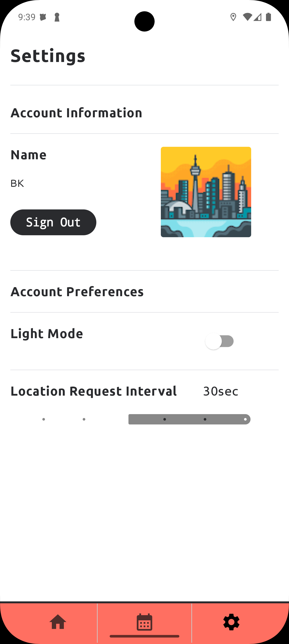
Task: Set interval slider to rightmost tick
Action: [x=245, y=419]
